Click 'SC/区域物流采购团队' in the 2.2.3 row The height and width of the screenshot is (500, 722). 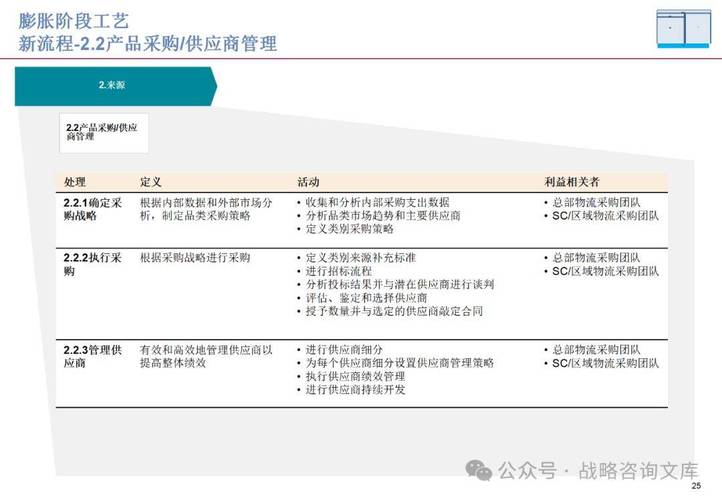tap(606, 363)
